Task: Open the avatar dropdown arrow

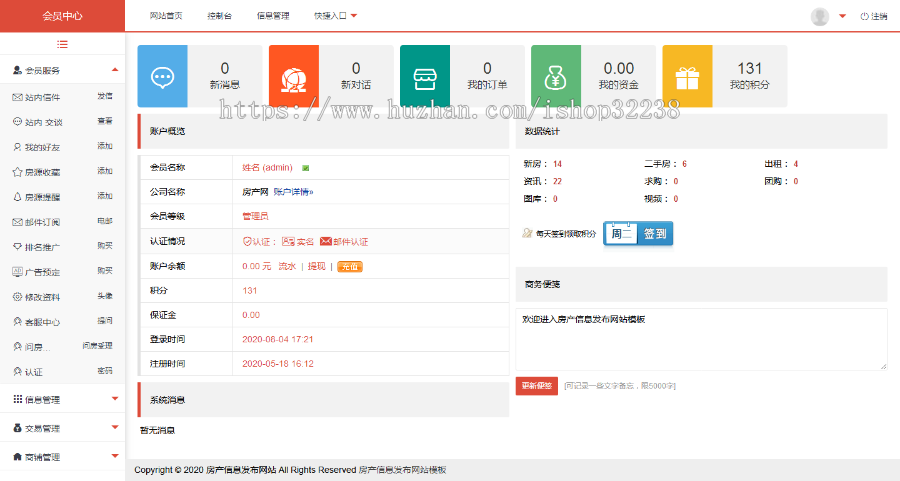Action: point(842,16)
